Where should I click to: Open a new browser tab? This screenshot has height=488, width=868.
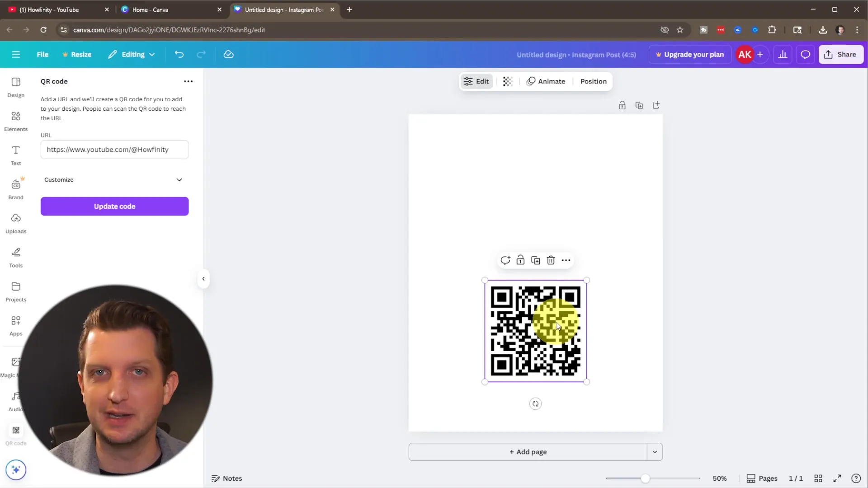pos(349,9)
